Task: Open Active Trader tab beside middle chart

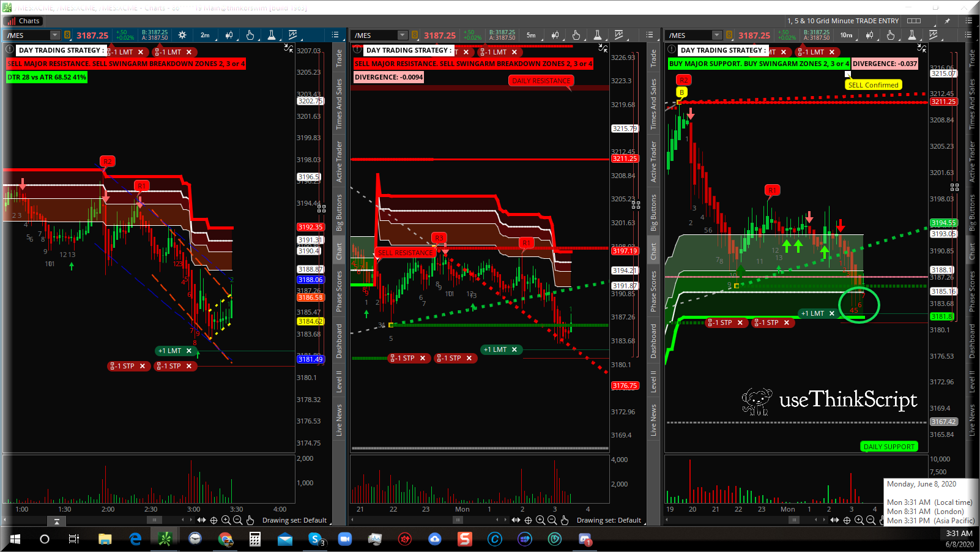Action: 653,162
